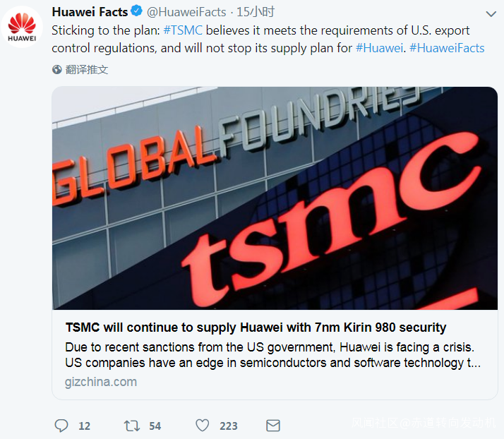
Task: Click the 223 likes count
Action: coord(228,426)
